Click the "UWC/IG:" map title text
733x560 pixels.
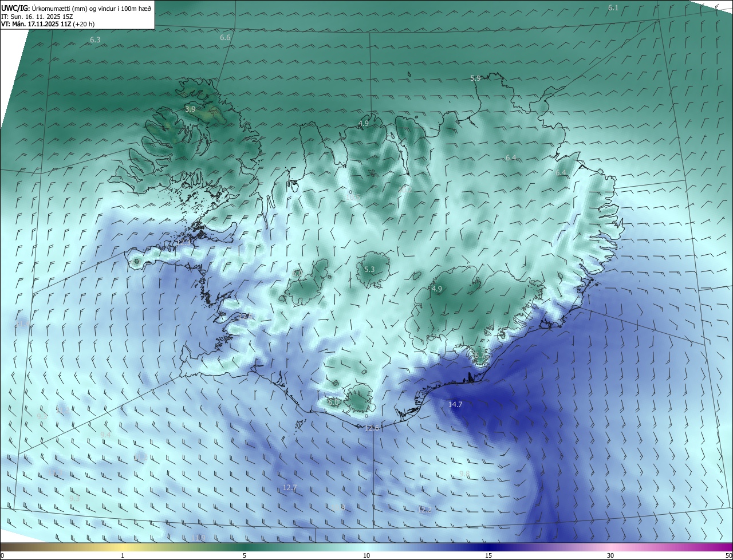[x=15, y=8]
